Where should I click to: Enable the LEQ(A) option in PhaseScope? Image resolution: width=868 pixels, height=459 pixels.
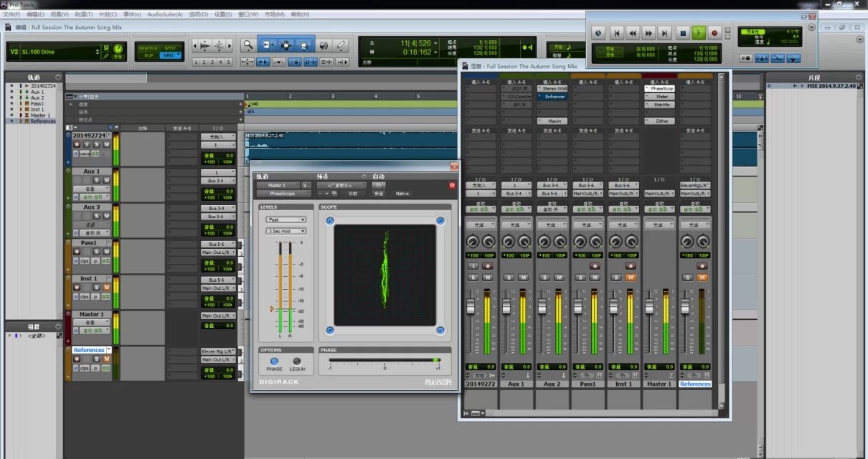point(297,361)
